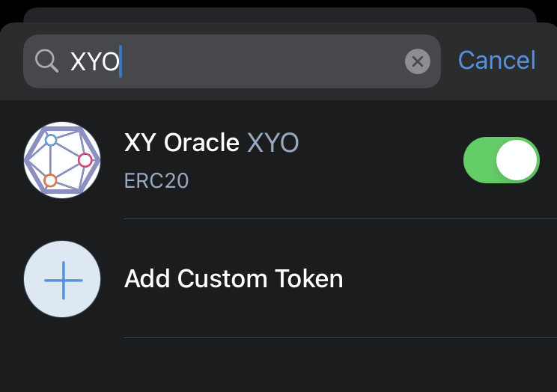Tap the plus icon for custom token

(x=62, y=280)
